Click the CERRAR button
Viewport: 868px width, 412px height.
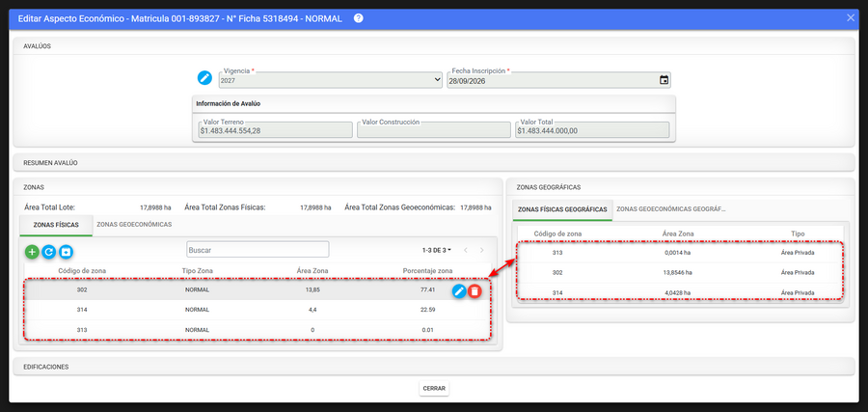[x=434, y=389]
